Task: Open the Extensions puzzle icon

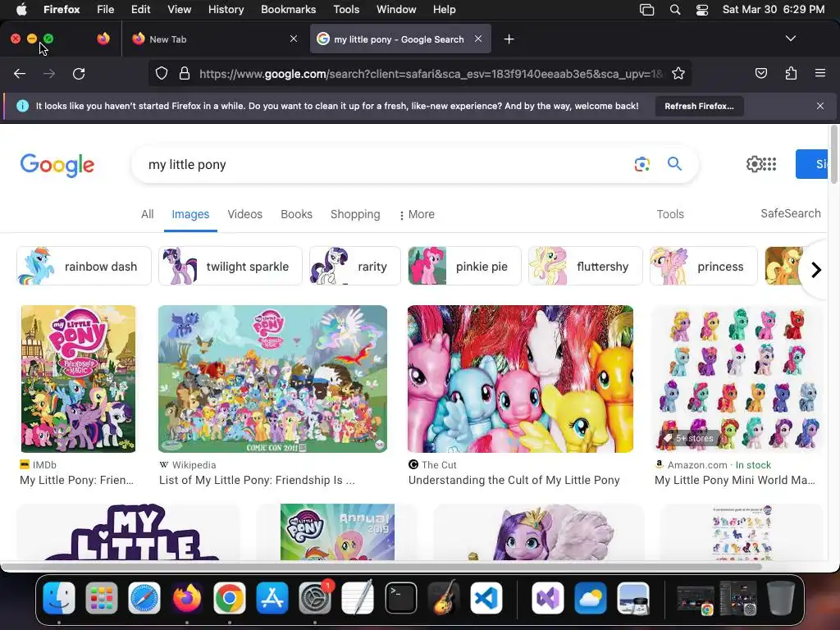Action: pos(791,73)
